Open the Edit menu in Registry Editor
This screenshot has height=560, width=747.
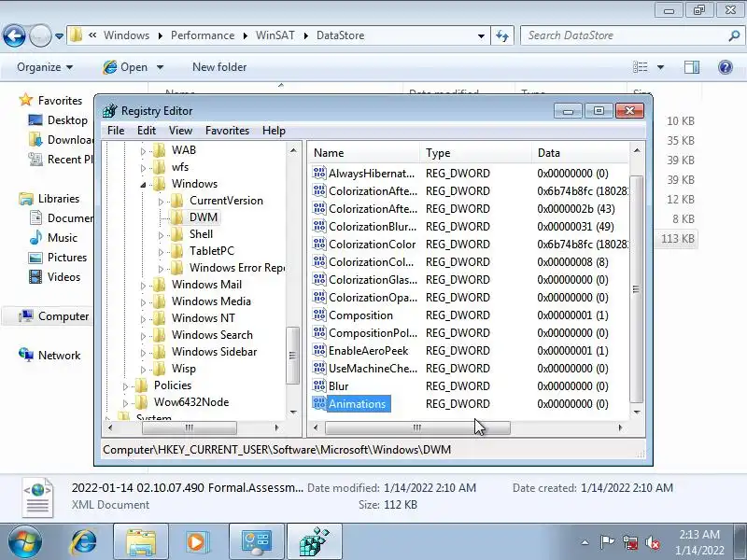click(147, 131)
